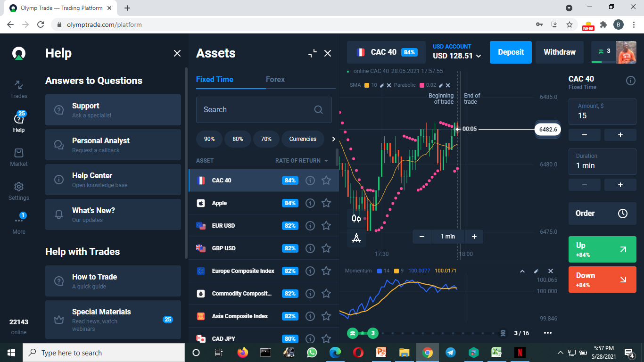Viewport: 644px width, 362px height.
Task: Open WhatsApp from the Windows taskbar
Action: point(312,353)
